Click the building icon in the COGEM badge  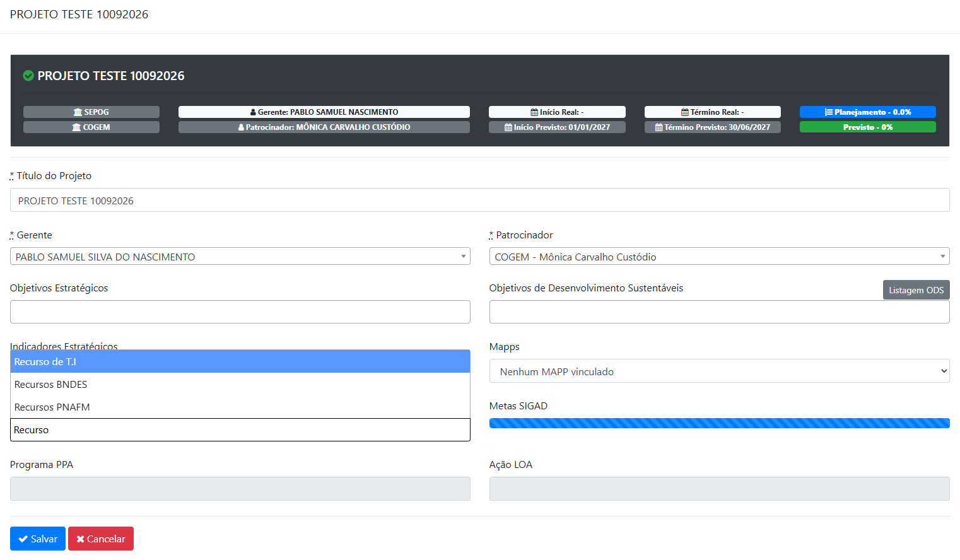pos(76,127)
